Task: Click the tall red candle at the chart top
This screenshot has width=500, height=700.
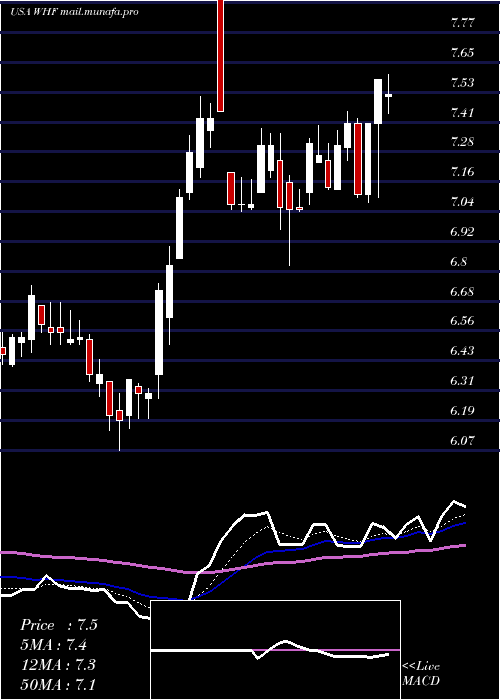Action: coord(220,55)
